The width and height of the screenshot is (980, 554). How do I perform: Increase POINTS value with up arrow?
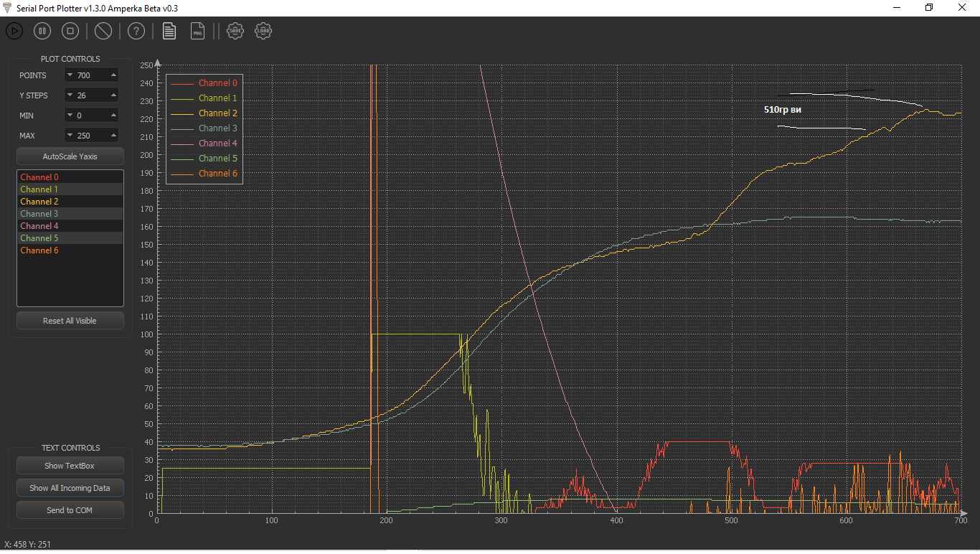(113, 75)
